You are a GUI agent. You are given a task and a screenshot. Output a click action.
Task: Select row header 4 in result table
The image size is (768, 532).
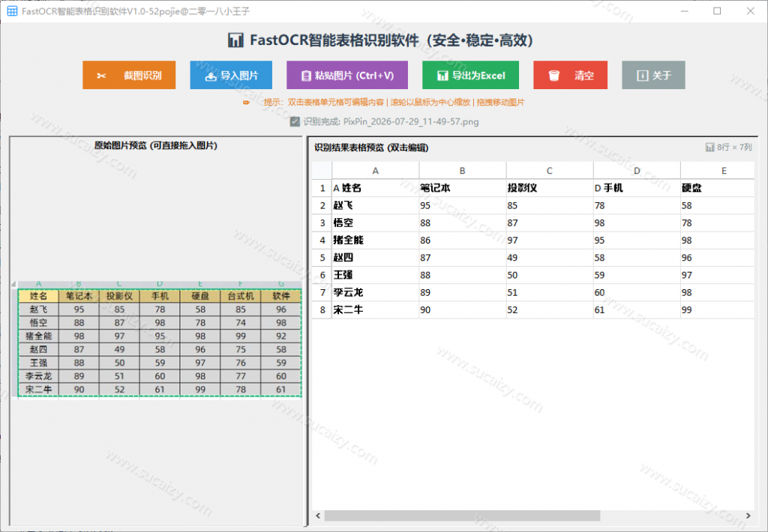pyautogui.click(x=322, y=241)
